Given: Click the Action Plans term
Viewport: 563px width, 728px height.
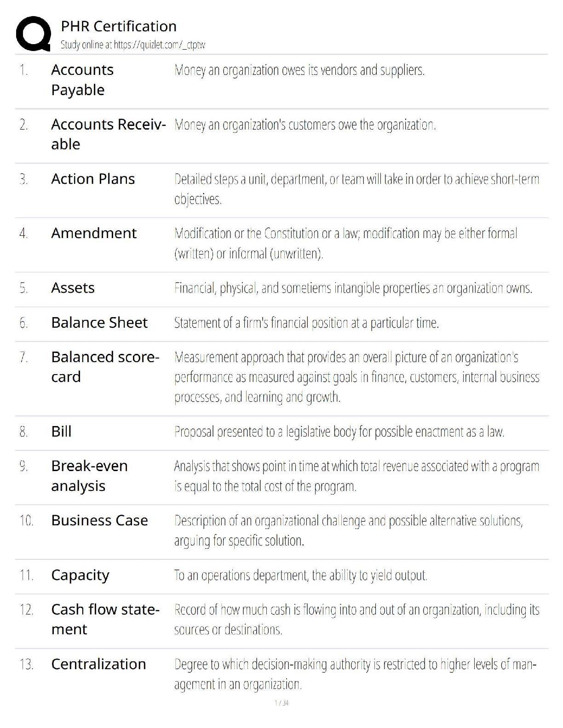Looking at the screenshot, I should click(93, 179).
